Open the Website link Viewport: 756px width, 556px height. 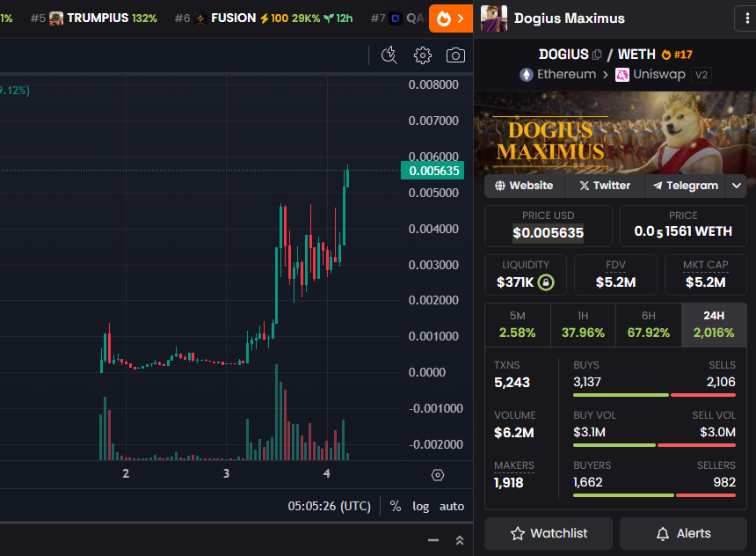(524, 186)
